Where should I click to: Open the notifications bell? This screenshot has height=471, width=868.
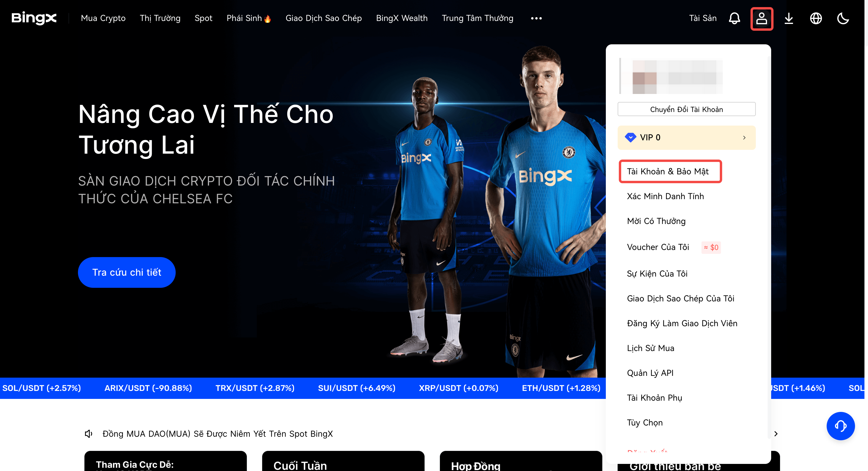click(x=734, y=18)
